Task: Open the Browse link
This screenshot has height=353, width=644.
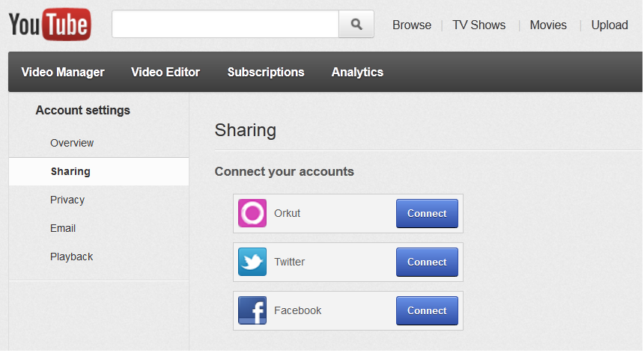Action: 412,25
